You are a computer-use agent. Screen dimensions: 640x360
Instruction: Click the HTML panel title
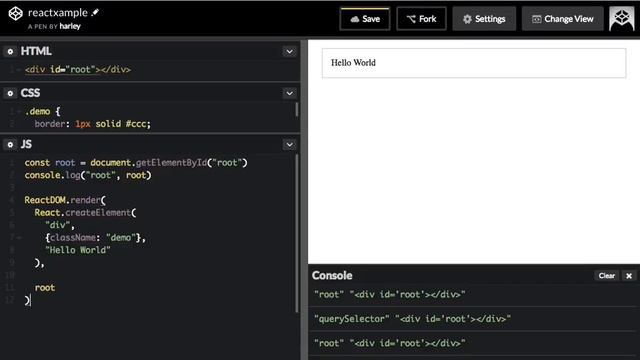pos(36,51)
